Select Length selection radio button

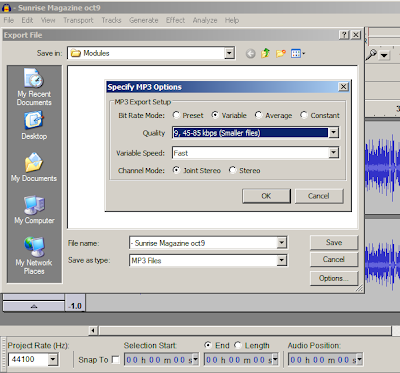click(238, 345)
